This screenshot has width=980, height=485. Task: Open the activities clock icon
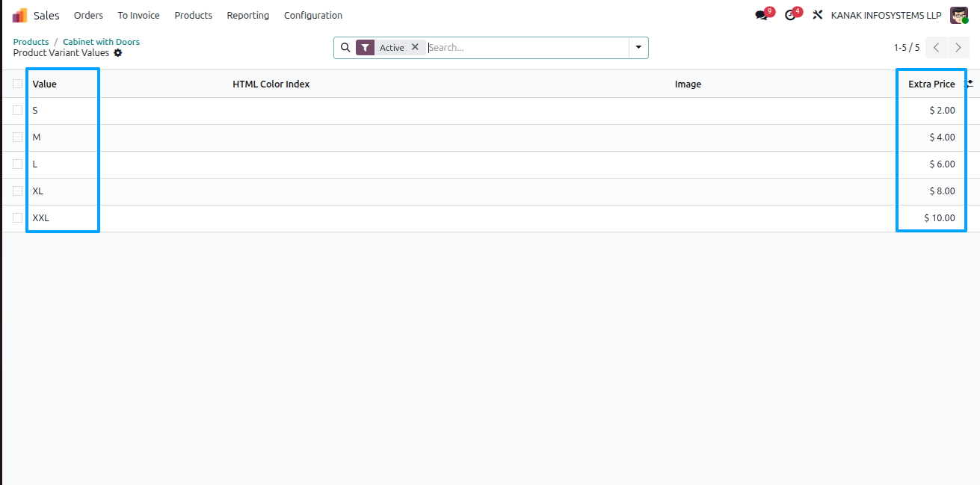(790, 15)
